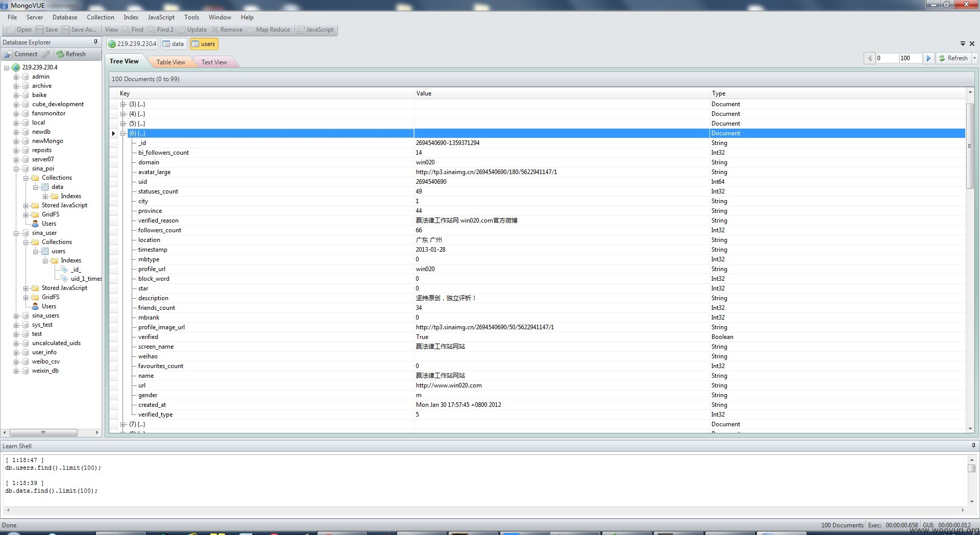Select the cube_development database

(58, 104)
